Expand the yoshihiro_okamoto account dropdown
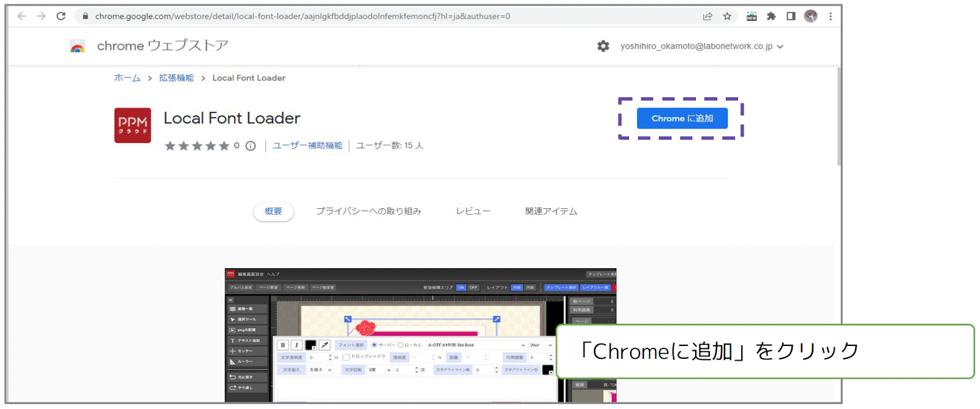The height and width of the screenshot is (409, 980). (x=702, y=47)
